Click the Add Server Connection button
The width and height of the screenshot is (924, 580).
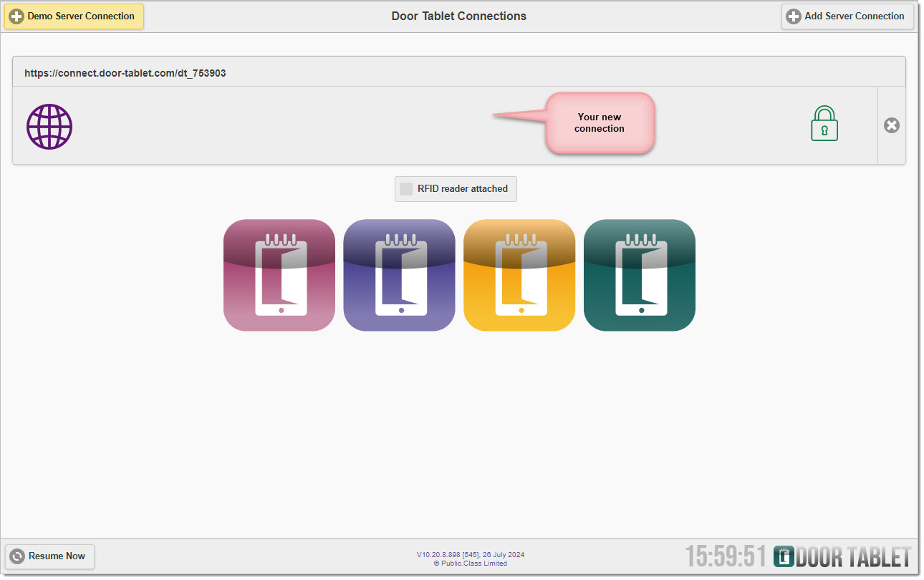(x=847, y=16)
